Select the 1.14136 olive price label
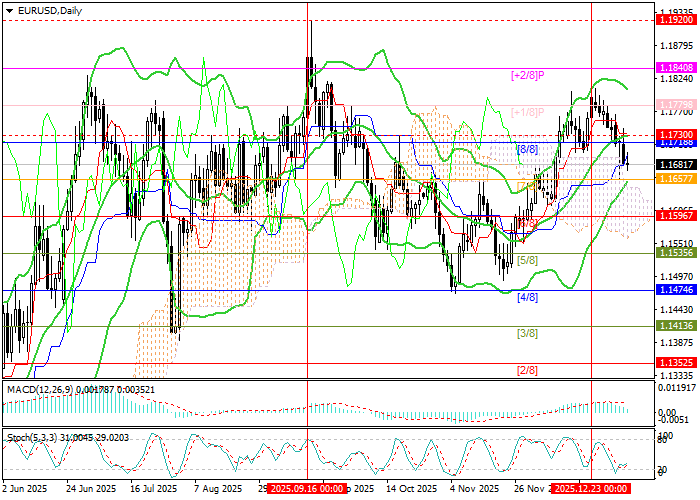 (677, 326)
